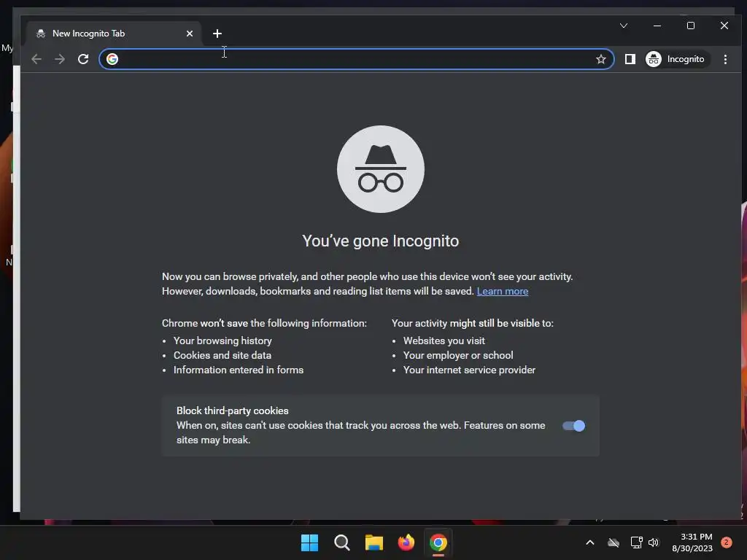Open File Explorer from the taskbar

click(x=374, y=542)
